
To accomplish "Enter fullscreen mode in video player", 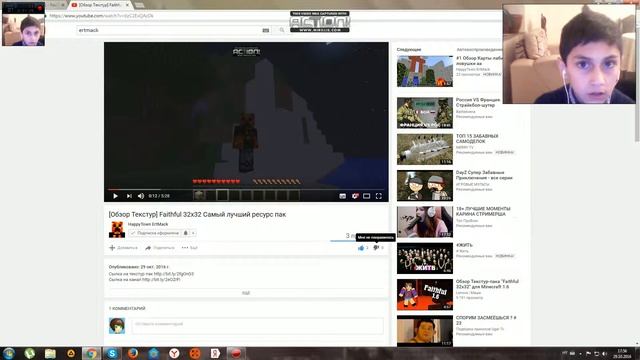I will 379,196.
